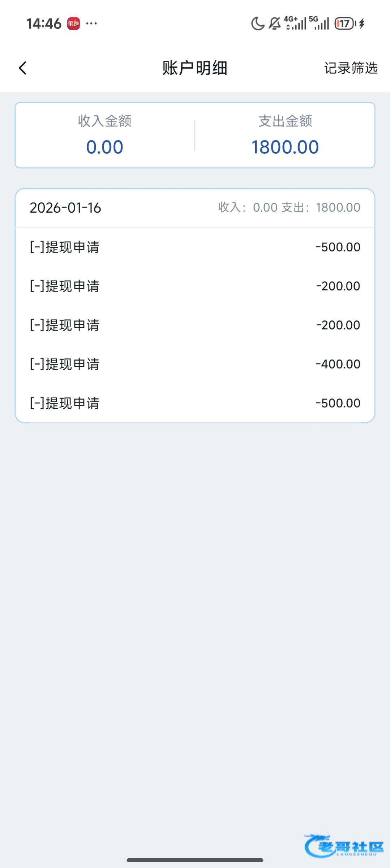390x868 pixels.
Task: Tap the 4G+ signal strength icon
Action: click(296, 23)
